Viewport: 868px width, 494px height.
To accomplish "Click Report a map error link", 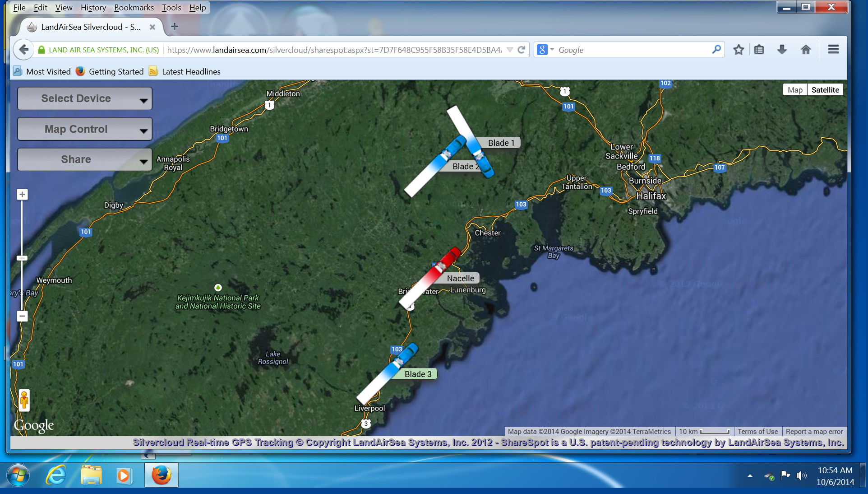I will 814,431.
